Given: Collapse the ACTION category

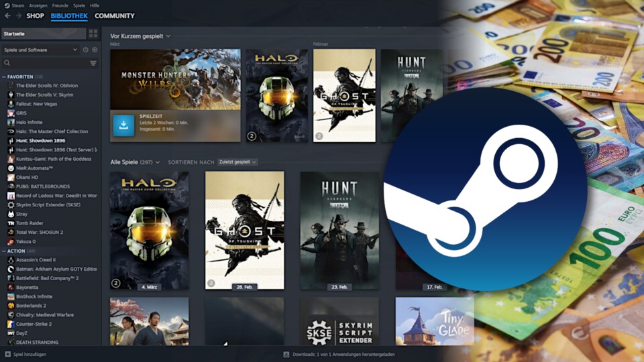Looking at the screenshot, I should [x=4, y=251].
